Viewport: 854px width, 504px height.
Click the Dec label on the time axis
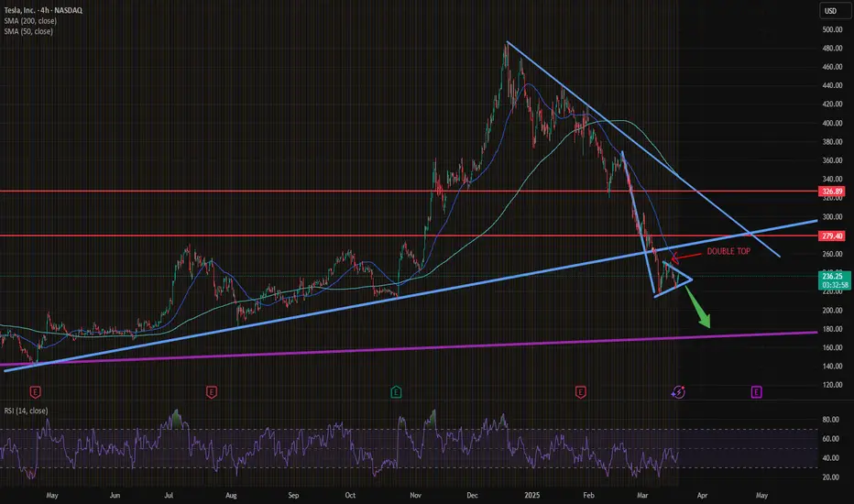click(472, 495)
